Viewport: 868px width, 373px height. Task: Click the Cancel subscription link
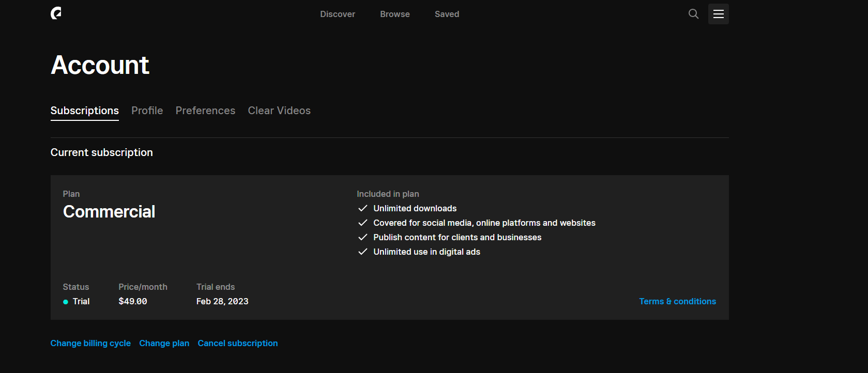(238, 343)
